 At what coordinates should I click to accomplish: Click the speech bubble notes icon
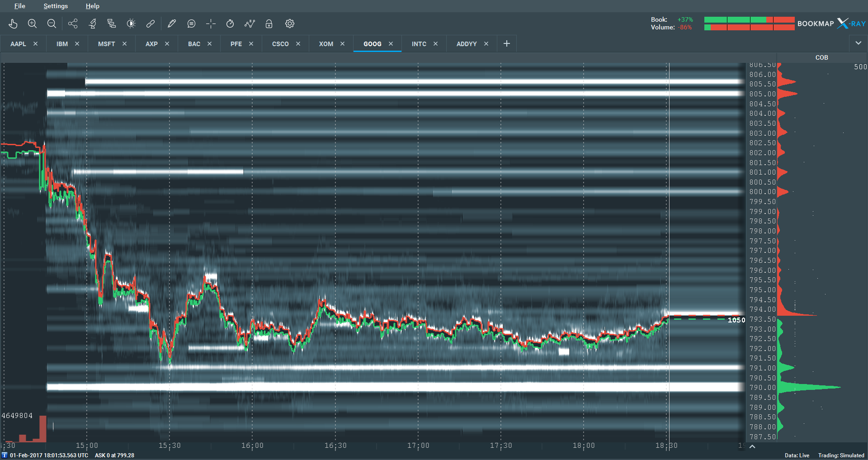click(191, 24)
